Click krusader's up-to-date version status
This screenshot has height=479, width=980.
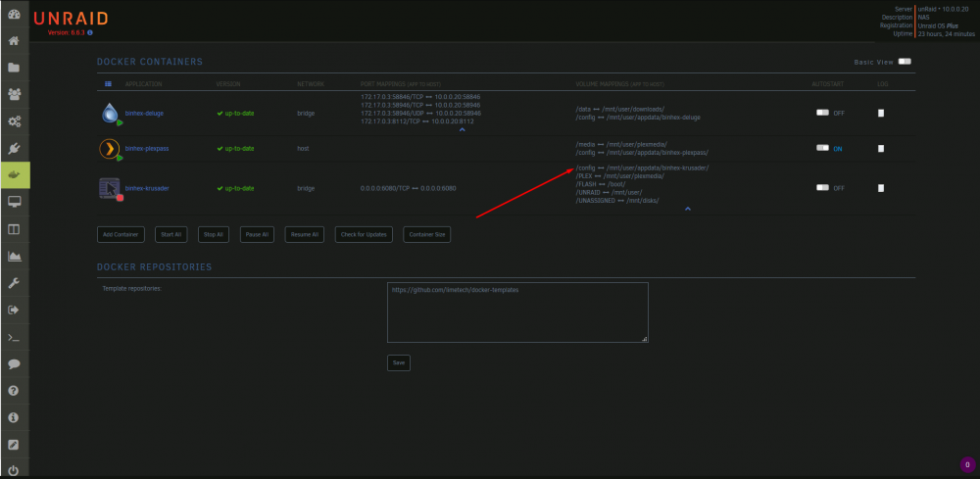point(235,188)
